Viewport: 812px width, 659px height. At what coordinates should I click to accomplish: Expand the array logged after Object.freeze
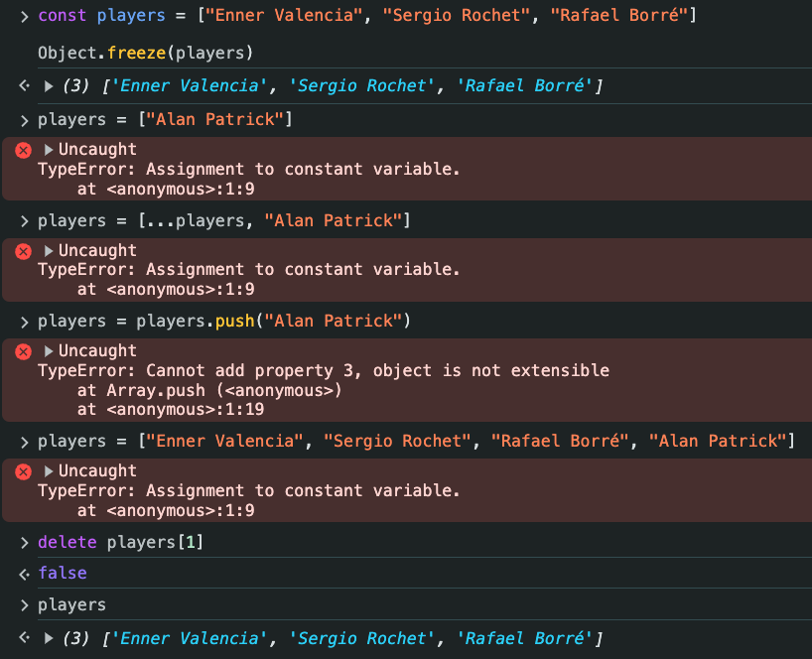[50, 86]
